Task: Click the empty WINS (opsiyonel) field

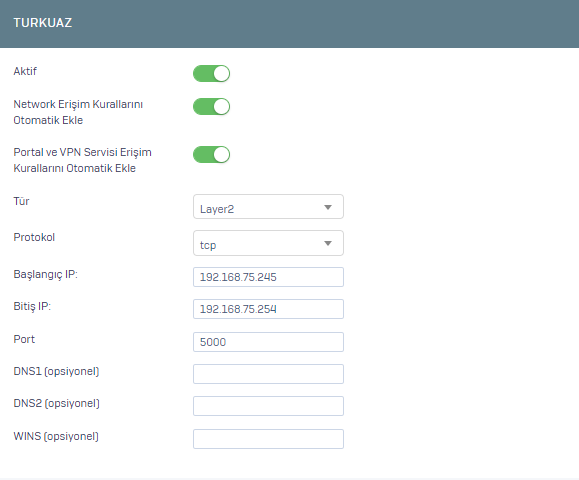Action: click(x=268, y=439)
